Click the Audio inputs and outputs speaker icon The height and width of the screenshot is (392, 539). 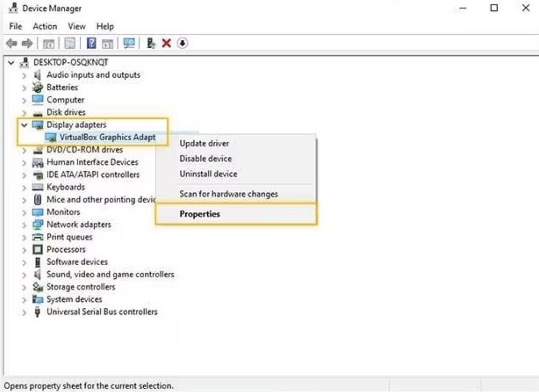(37, 75)
